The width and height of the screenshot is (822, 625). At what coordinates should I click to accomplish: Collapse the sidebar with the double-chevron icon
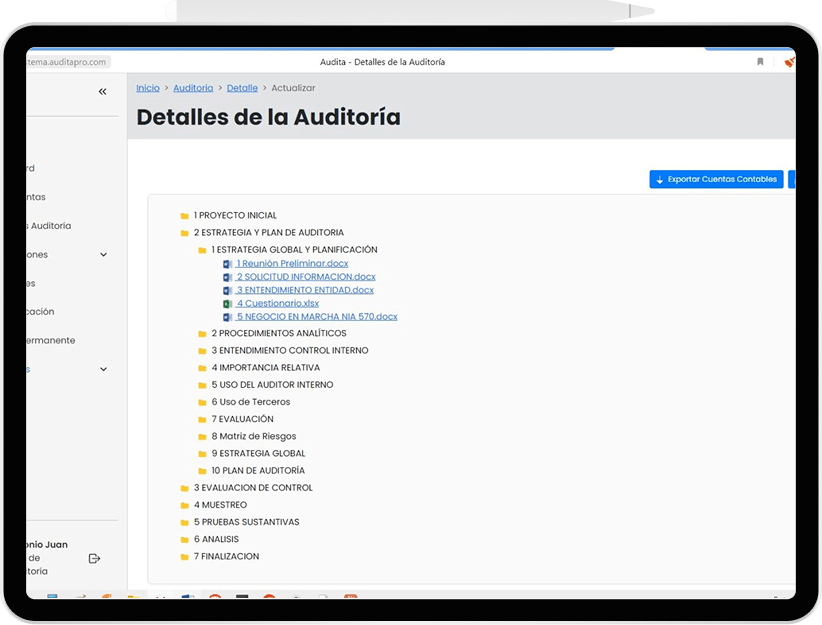(102, 91)
